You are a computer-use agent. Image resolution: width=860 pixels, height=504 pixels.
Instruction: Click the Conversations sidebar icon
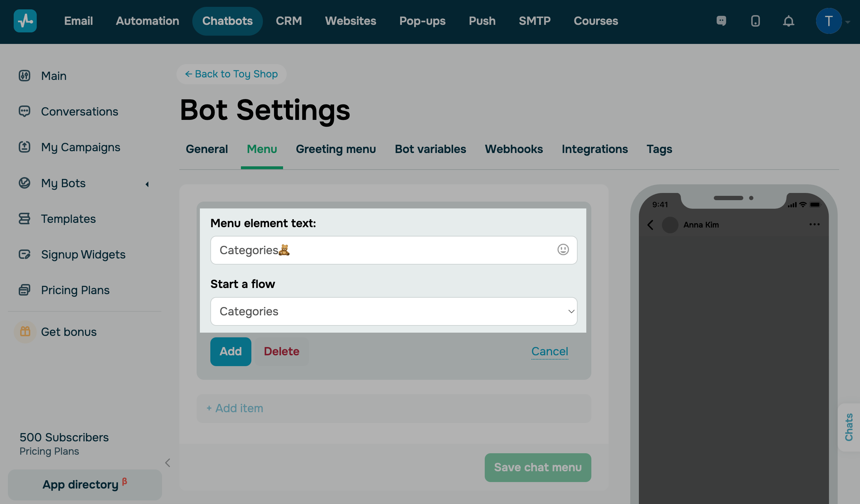[24, 111]
